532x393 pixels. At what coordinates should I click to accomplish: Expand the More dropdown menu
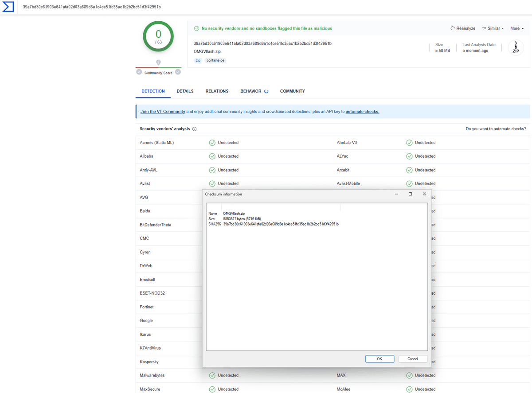(x=516, y=28)
